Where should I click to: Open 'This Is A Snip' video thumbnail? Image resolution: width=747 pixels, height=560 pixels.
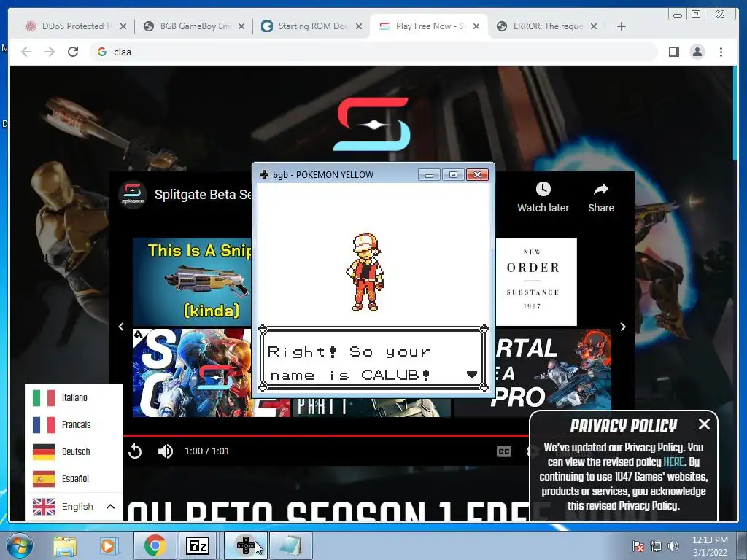click(x=192, y=282)
